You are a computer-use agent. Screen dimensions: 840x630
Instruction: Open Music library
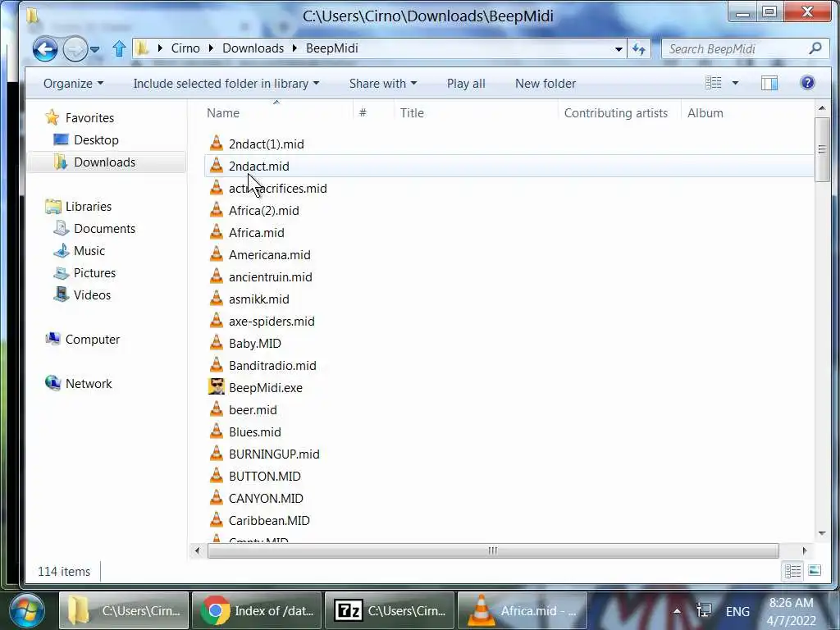click(89, 251)
